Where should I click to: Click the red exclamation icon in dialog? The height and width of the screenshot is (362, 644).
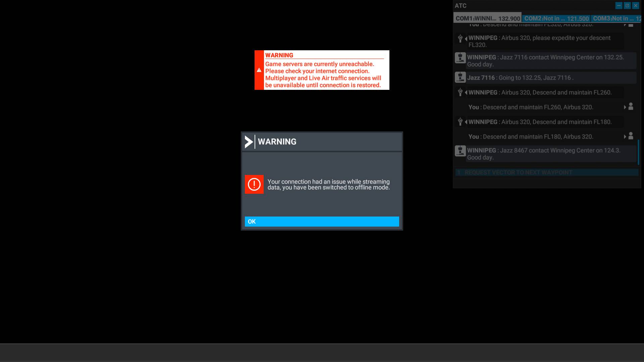254,184
